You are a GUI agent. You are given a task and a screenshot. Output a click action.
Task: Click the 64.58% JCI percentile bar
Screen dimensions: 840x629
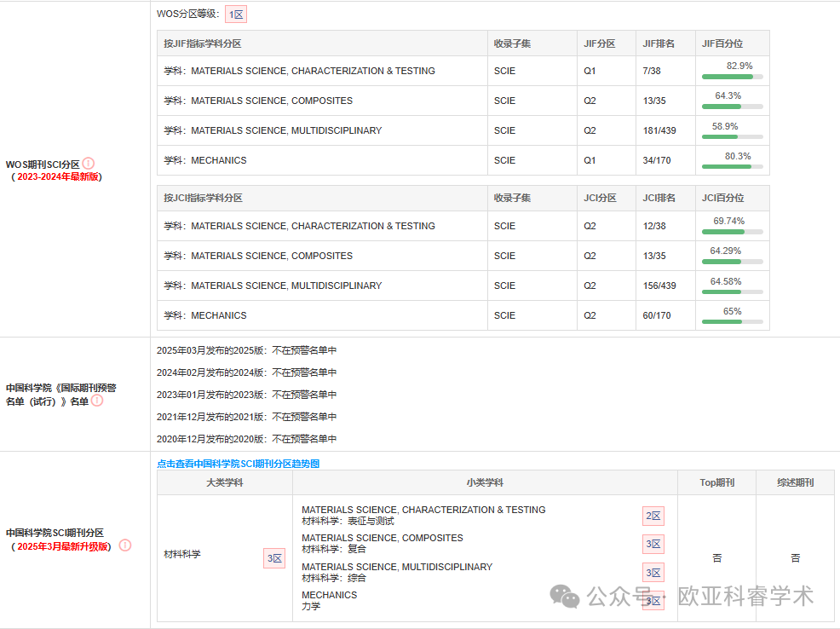(733, 292)
